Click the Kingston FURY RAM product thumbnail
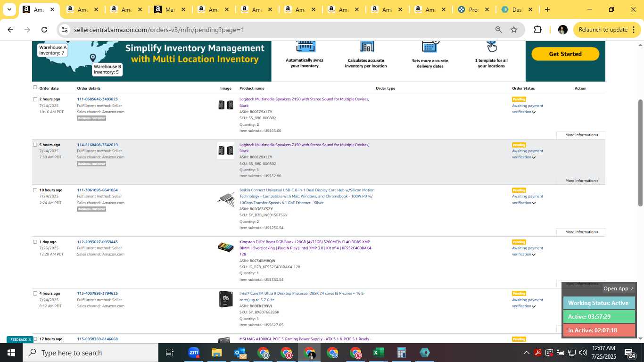Image resolution: width=644 pixels, height=362 pixels. [x=226, y=247]
